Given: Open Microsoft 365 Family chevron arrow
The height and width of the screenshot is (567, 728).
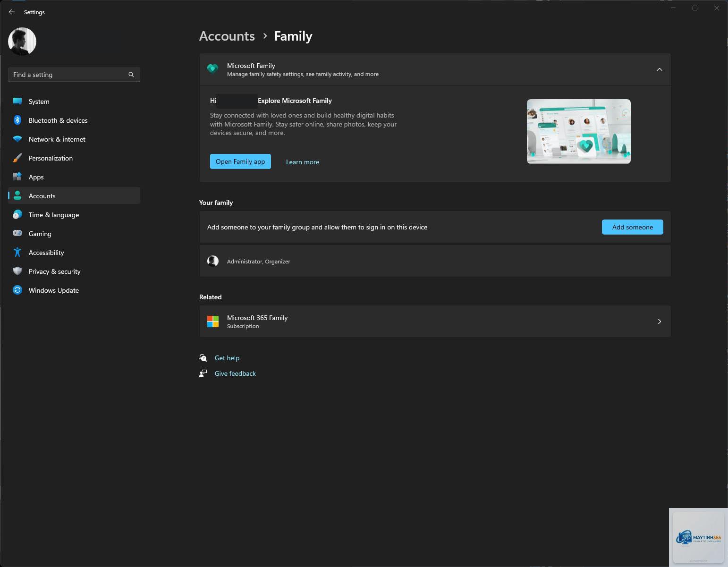Looking at the screenshot, I should 660,322.
